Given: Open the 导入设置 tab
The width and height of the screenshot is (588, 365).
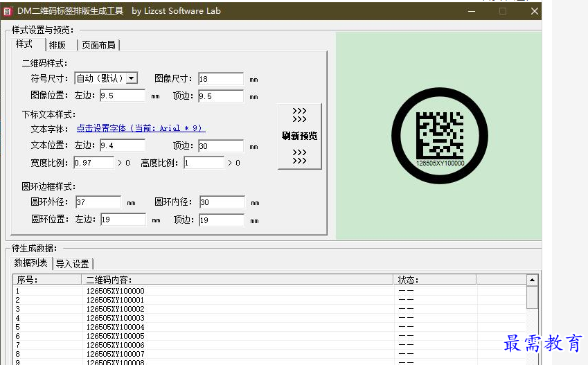Looking at the screenshot, I should coord(73,264).
